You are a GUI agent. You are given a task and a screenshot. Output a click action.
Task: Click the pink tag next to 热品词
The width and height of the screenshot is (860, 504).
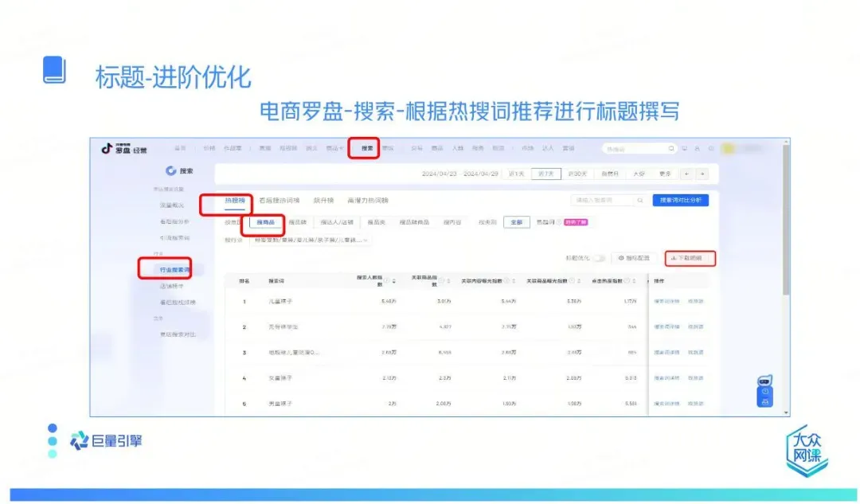[576, 222]
